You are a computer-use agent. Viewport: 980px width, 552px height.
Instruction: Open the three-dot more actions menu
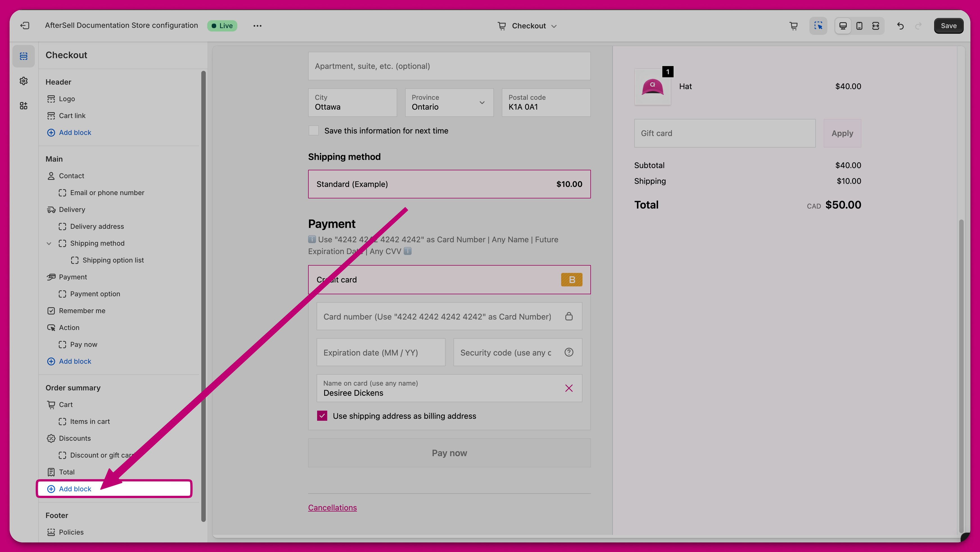[x=257, y=26]
